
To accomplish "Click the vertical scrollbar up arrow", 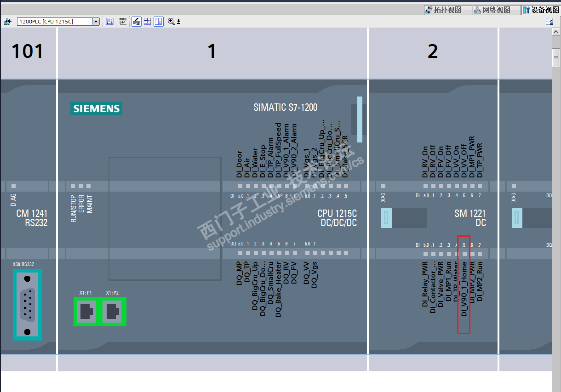I will (x=556, y=32).
